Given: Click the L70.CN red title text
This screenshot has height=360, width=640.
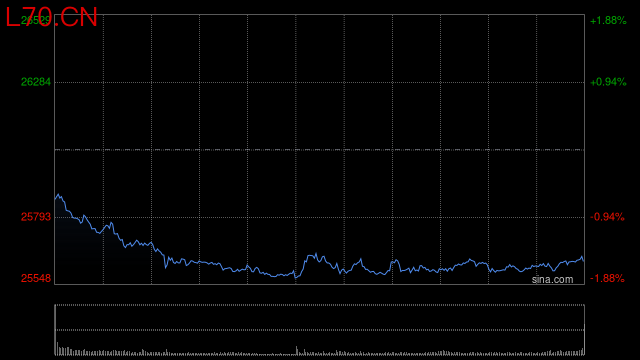Looking at the screenshot, I should pyautogui.click(x=51, y=18).
